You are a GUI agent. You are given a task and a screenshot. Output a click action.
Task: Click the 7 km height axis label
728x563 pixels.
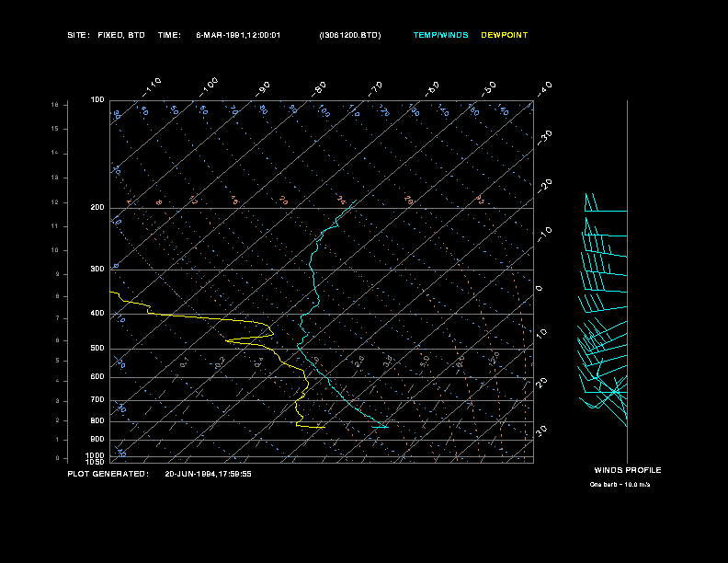[x=58, y=318]
